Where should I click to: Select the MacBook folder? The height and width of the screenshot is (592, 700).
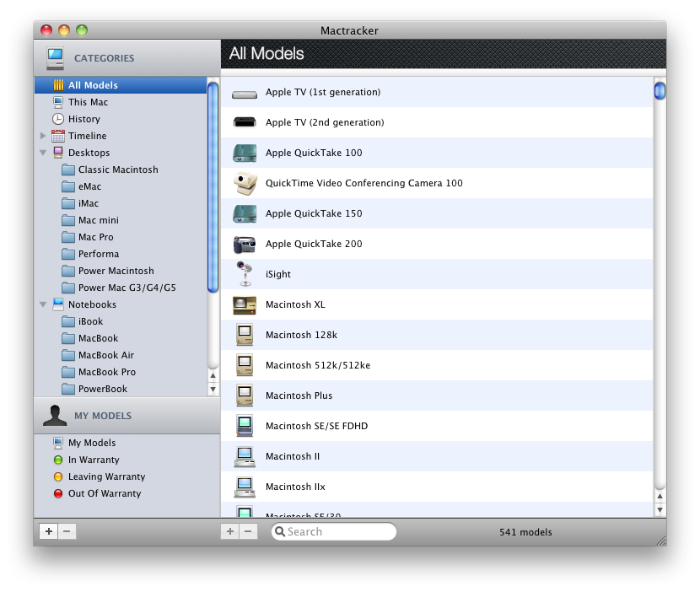tap(121, 338)
